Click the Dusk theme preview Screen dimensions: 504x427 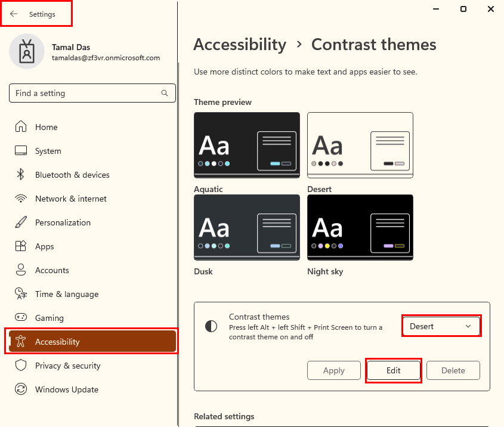247,227
